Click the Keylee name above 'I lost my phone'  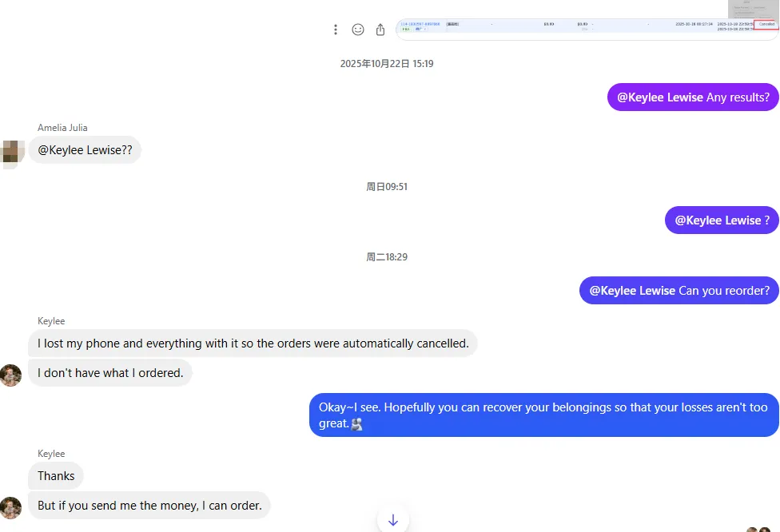click(51, 321)
